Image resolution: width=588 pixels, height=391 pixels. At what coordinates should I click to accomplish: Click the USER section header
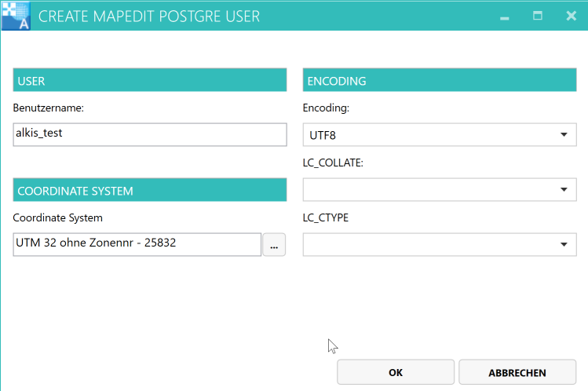(150, 81)
